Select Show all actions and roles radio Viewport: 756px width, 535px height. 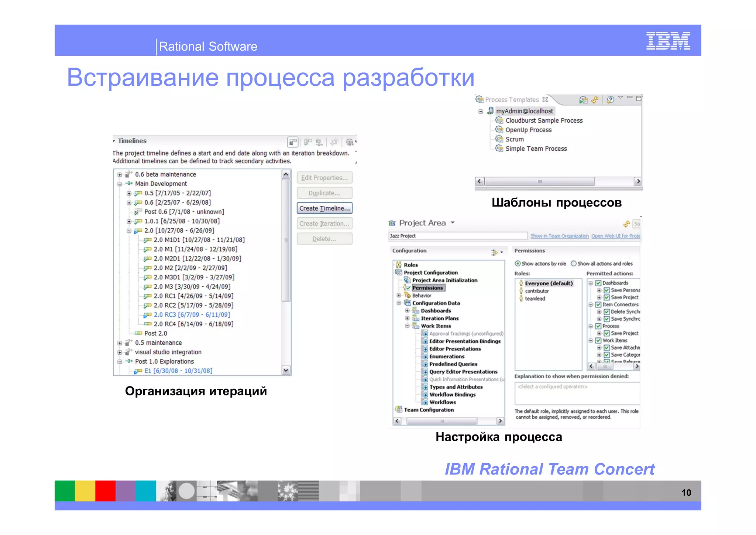(x=573, y=263)
